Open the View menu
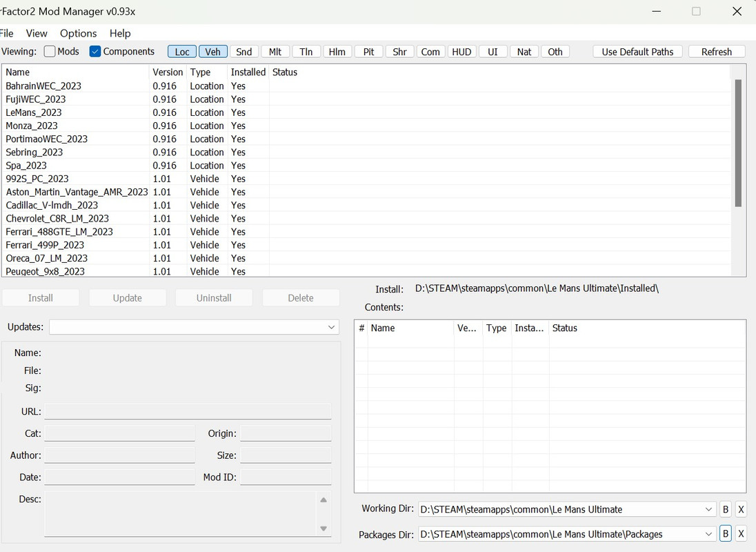Viewport: 756px width, 552px height. [x=37, y=33]
